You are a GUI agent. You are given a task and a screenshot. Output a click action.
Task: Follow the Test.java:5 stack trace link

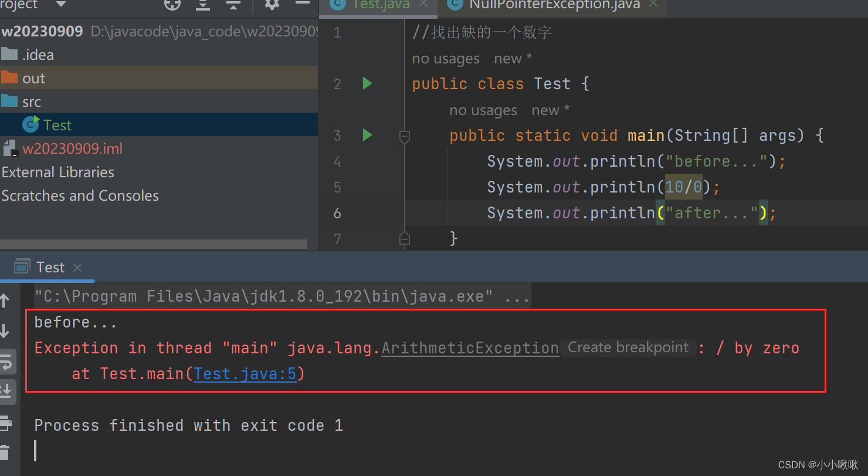click(x=245, y=374)
